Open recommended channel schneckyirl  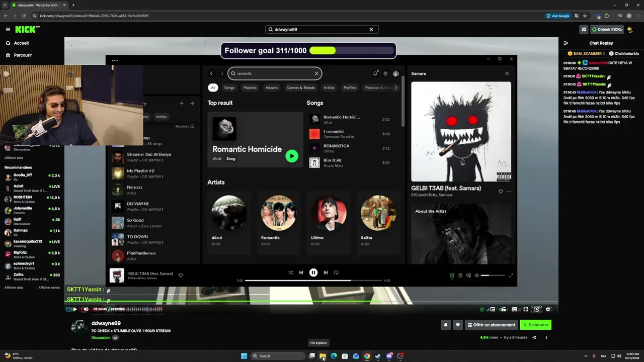tap(32, 265)
